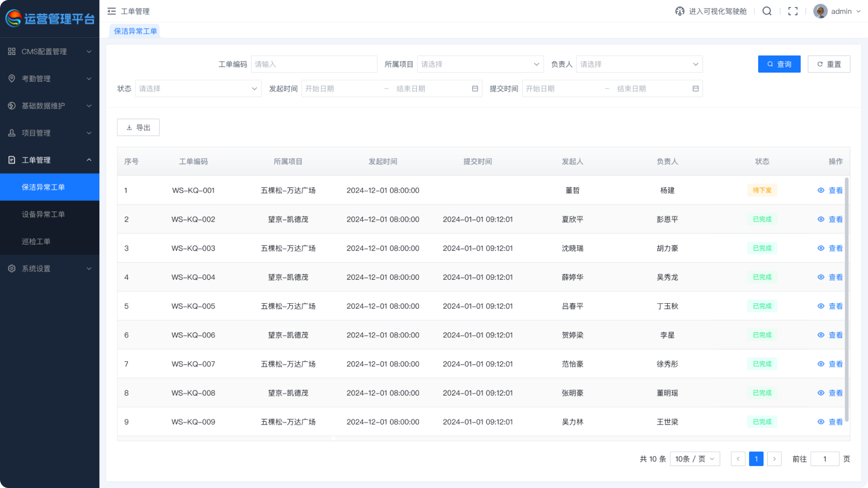Collapse sidebar via hamburger menu icon
868x488 pixels.
click(112, 11)
